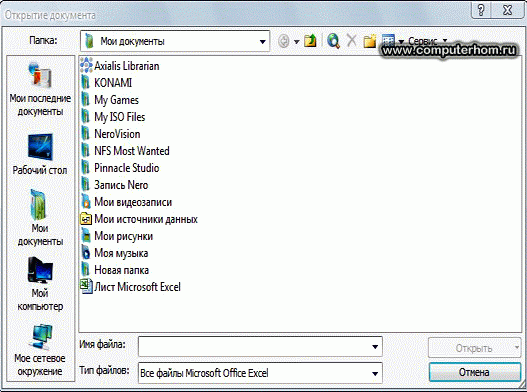Select the Pinnacle Studio folder
527x392 pixels.
point(120,168)
